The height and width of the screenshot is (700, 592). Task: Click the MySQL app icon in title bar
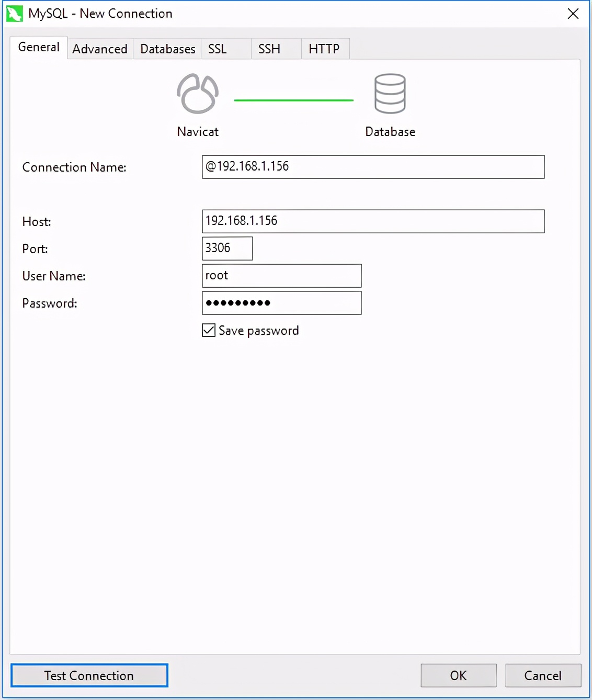(x=15, y=14)
